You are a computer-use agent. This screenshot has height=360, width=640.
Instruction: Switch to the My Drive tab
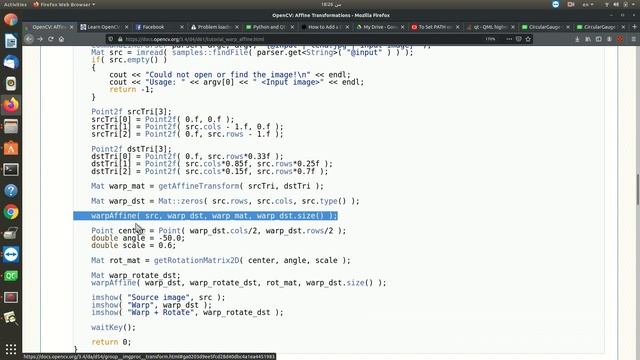[380, 27]
